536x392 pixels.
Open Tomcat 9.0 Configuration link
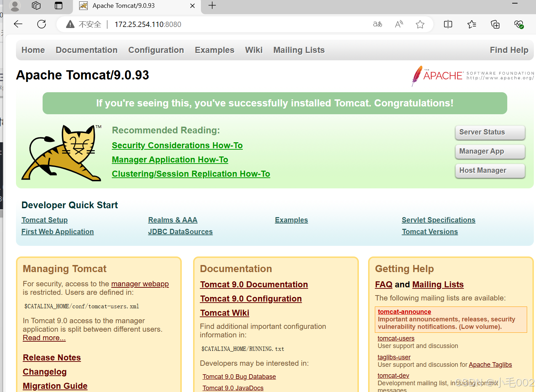click(251, 299)
